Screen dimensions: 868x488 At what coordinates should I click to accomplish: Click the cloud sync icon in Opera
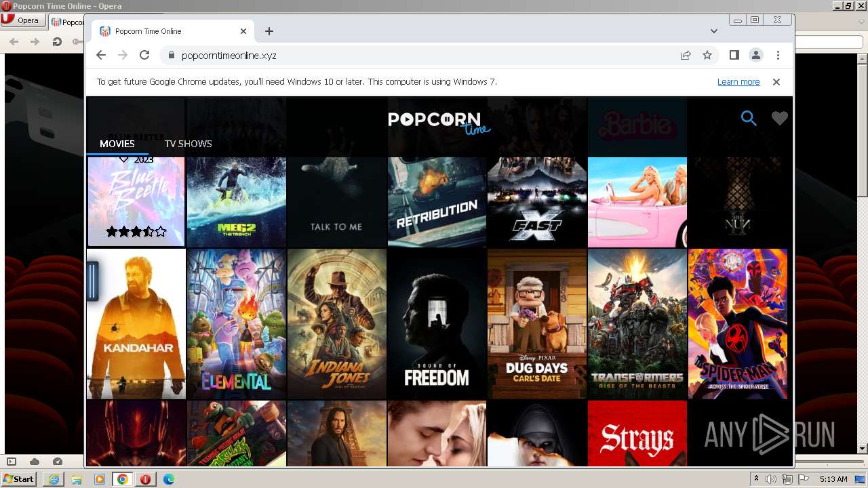click(x=34, y=462)
